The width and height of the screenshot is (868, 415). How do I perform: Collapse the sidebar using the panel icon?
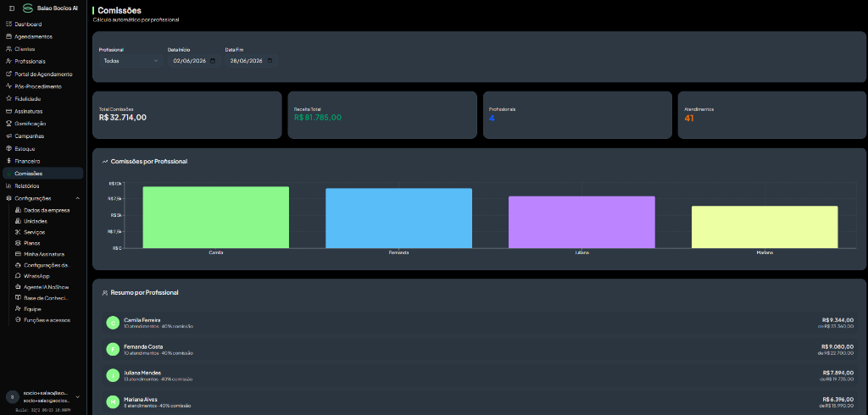[x=12, y=8]
